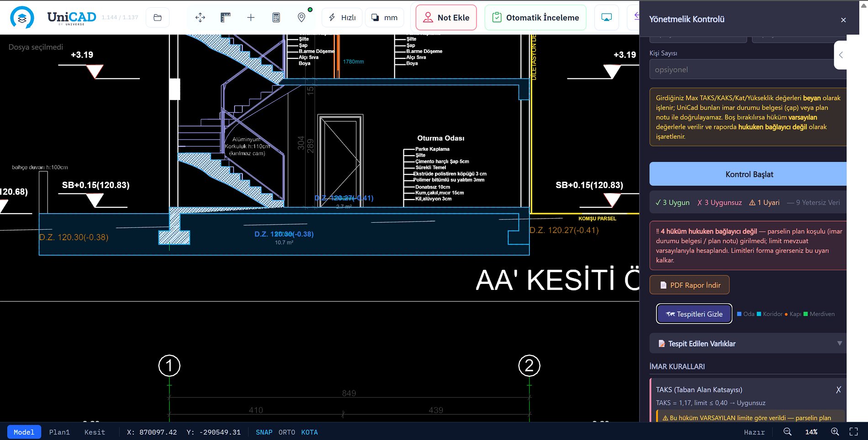Screen dimensions: 868x440
Task: Collapse the side panel with chevron arrow
Action: pos(841,55)
